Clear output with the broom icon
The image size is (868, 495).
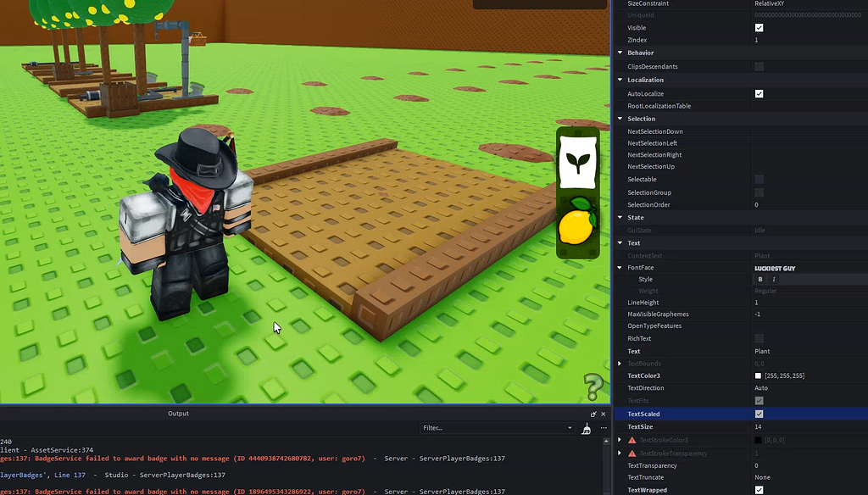coord(587,428)
